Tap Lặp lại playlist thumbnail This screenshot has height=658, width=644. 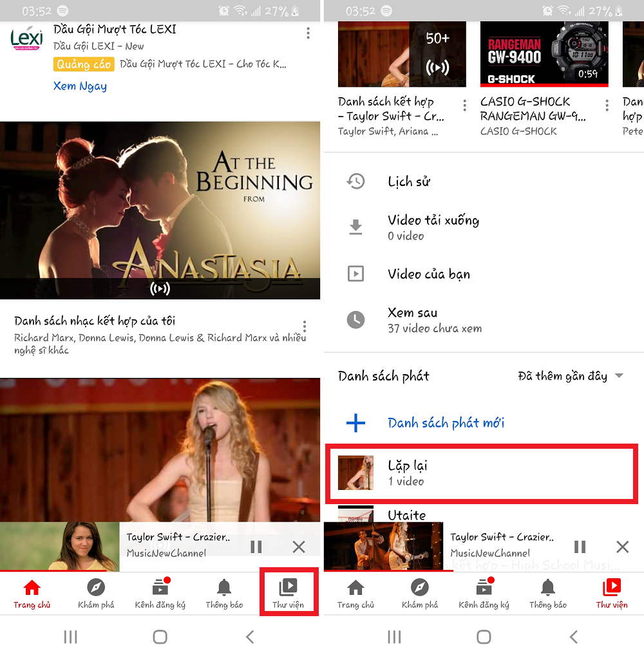tap(355, 473)
